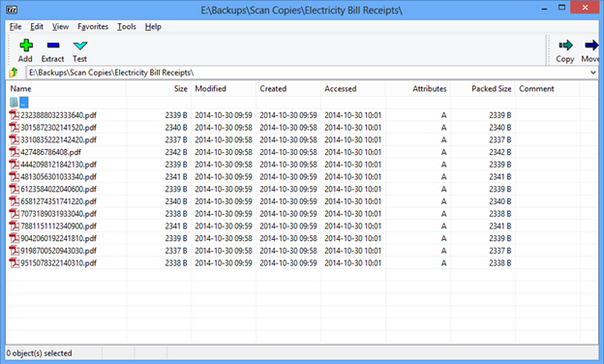The image size is (604, 364).
Task: Click file name 3015872302141520.pdf
Action: coord(58,128)
